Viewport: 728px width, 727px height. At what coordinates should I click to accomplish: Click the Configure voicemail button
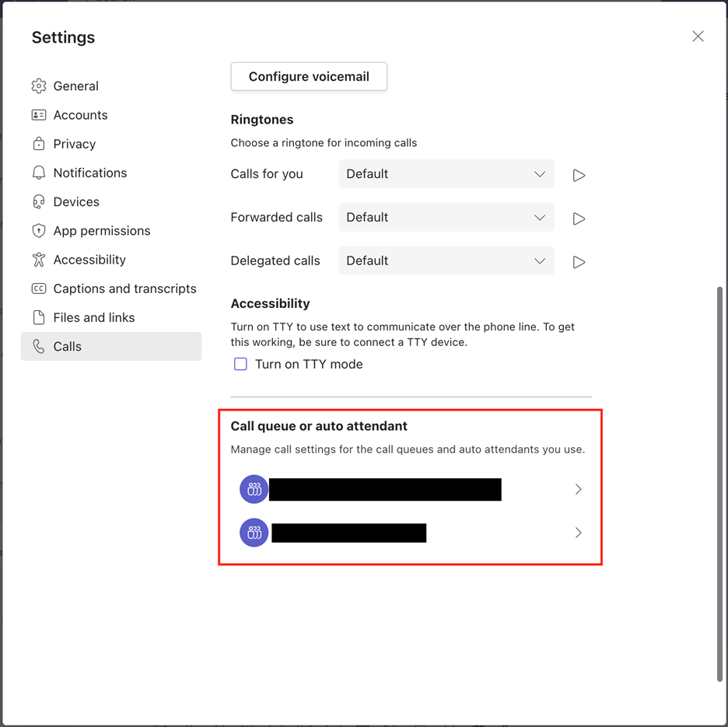309,76
